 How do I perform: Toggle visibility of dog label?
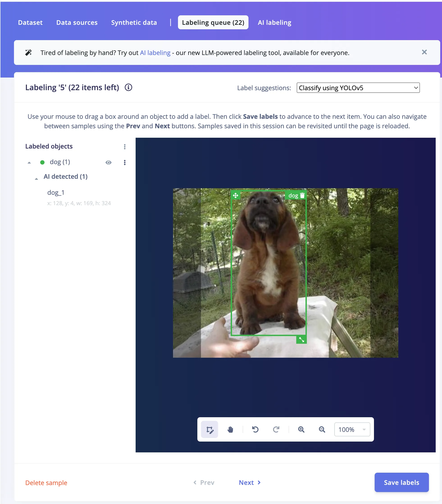(108, 162)
